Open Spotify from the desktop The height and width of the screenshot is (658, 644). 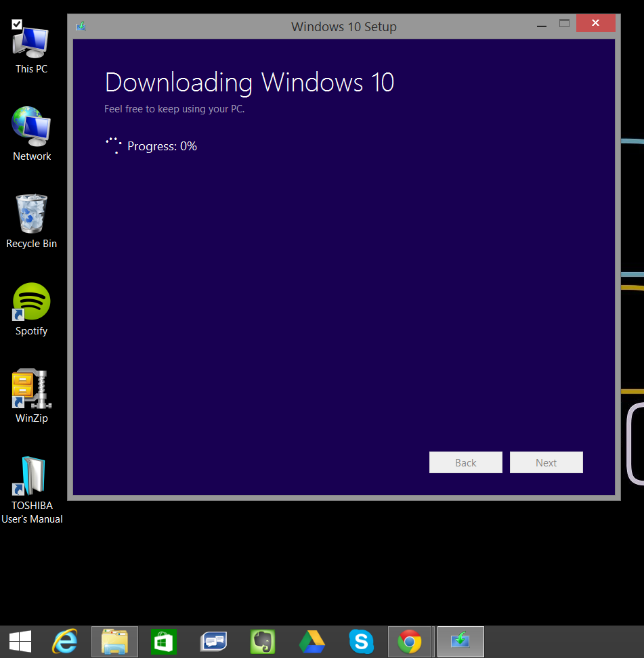pos(30,301)
